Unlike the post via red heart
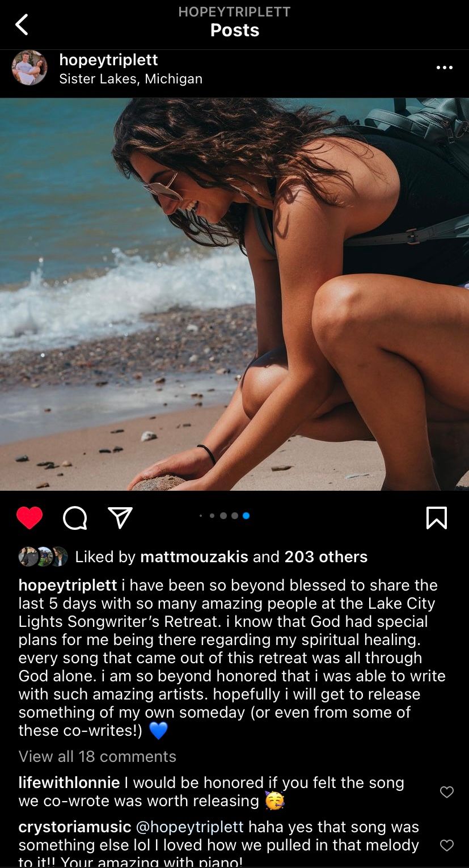This screenshot has width=469, height=868. (x=29, y=517)
